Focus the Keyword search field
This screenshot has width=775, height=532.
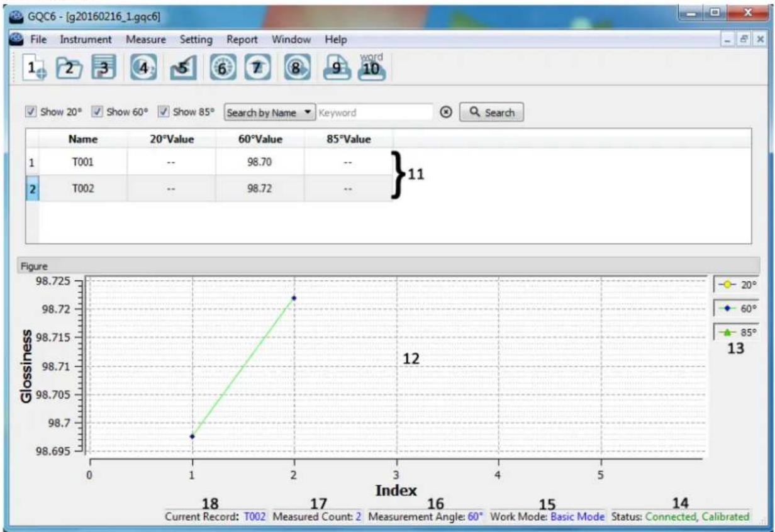point(374,113)
